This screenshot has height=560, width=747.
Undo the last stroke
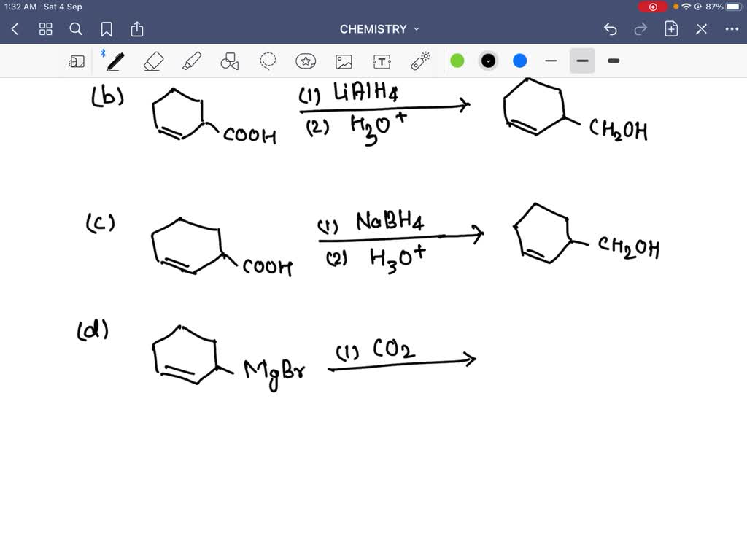coord(611,29)
